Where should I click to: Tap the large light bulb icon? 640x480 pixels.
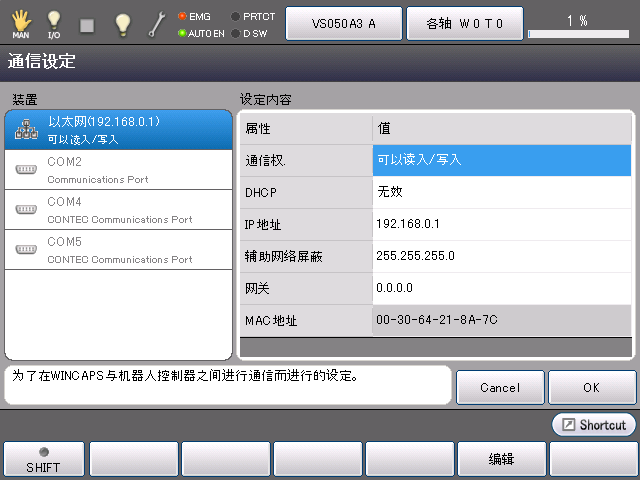click(122, 25)
